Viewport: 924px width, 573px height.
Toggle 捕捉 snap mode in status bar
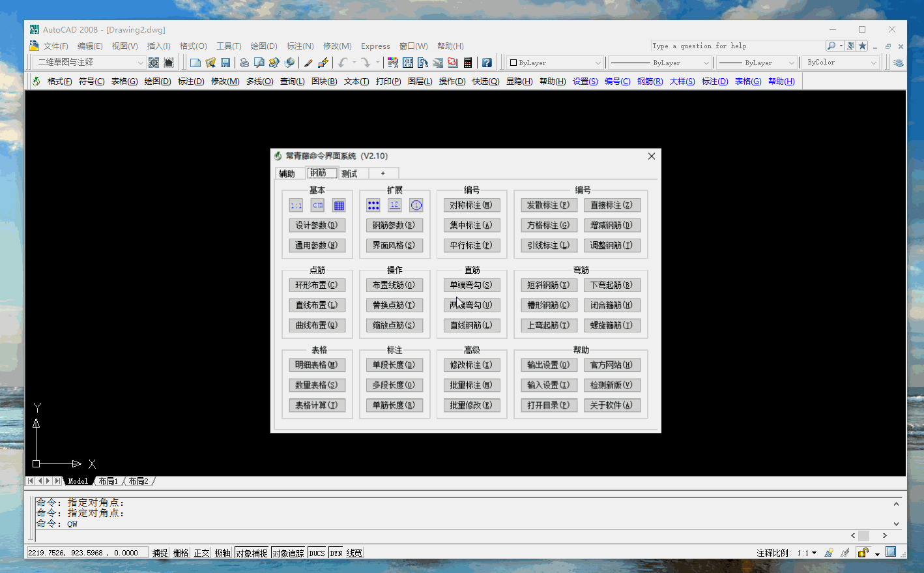160,553
